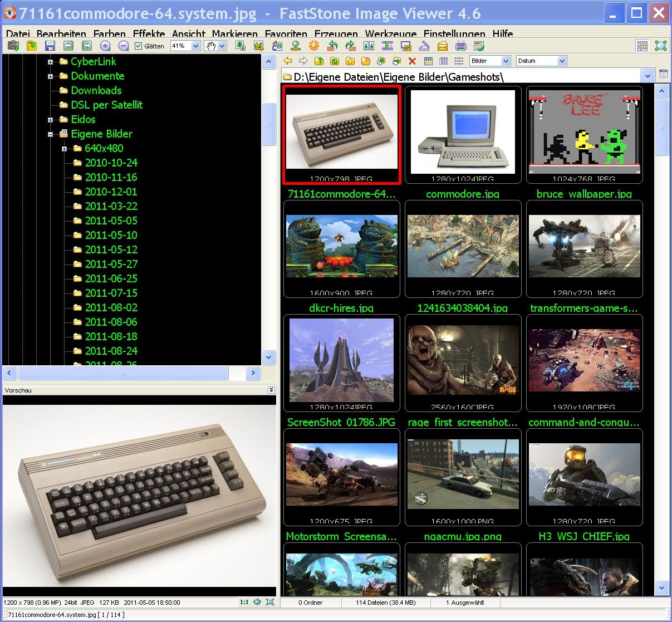Image resolution: width=672 pixels, height=622 pixels.
Task: Click the zoom in magnifier icon
Action: pyautogui.click(x=105, y=46)
